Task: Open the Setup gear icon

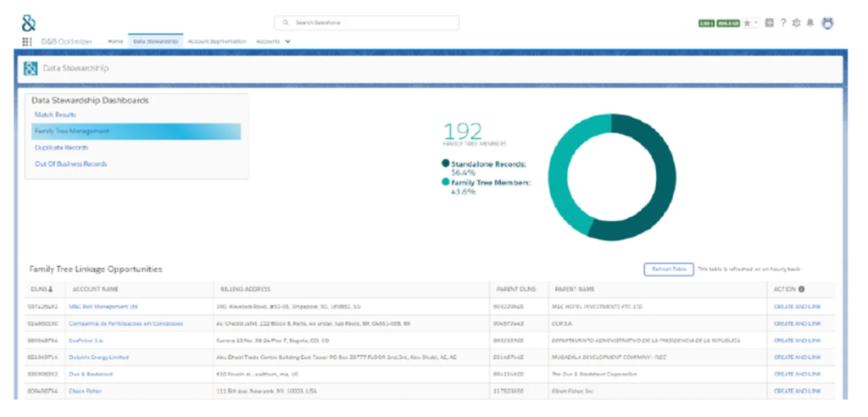Action: pos(797,23)
